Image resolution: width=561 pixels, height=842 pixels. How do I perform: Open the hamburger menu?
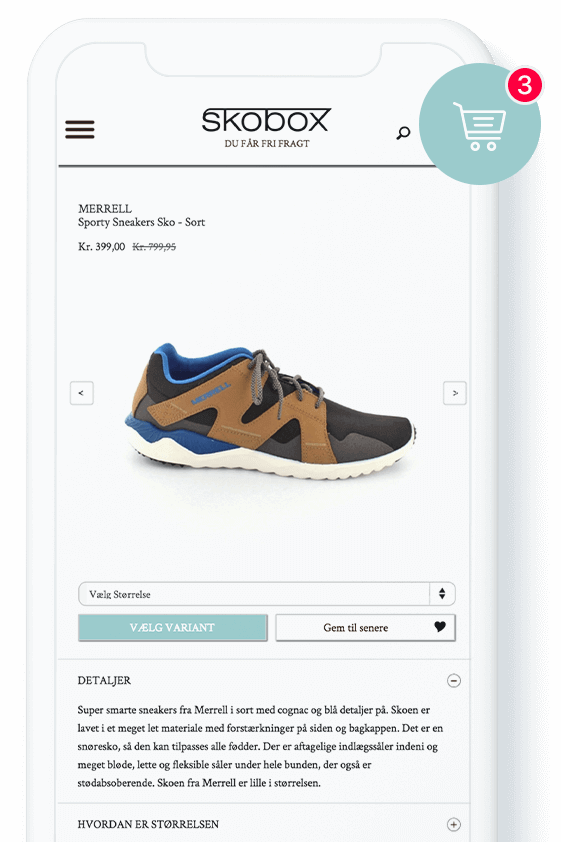coord(79,129)
